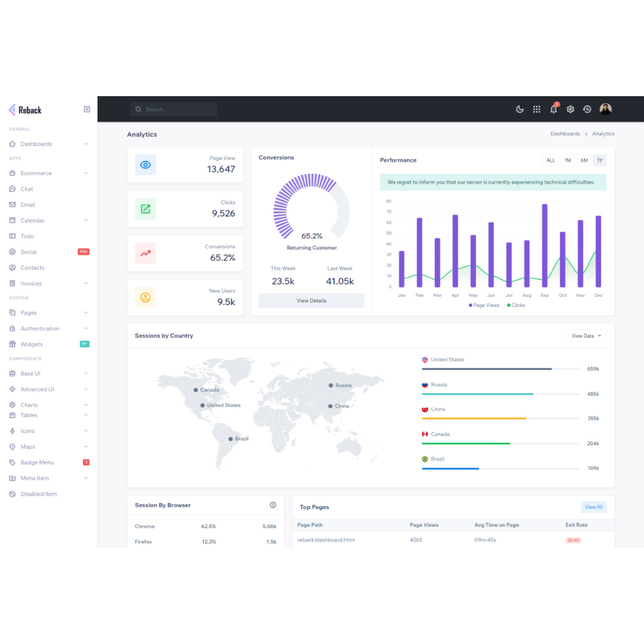Expand the Menu Item chevron

[86, 478]
